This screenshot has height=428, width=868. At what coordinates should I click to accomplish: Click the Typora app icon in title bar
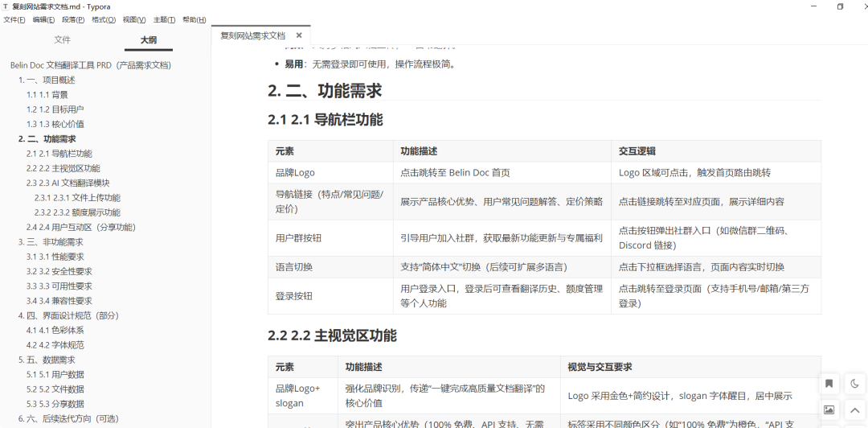pos(6,6)
